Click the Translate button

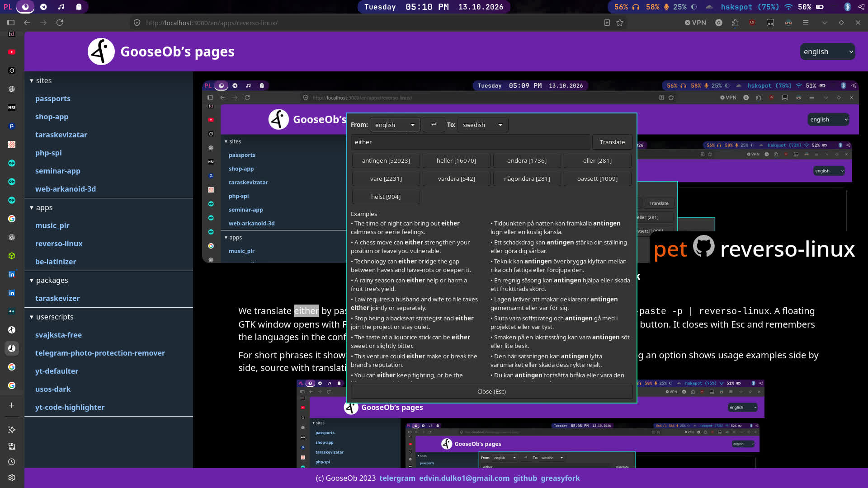[612, 142]
